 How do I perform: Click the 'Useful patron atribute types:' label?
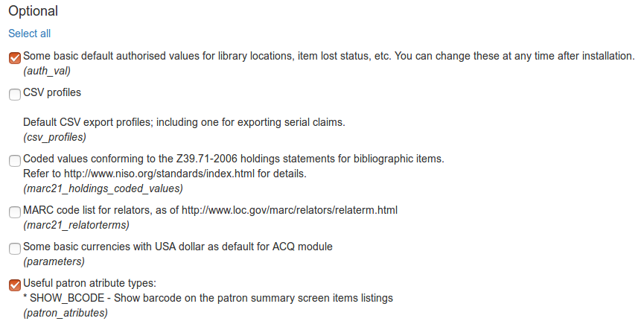90,283
